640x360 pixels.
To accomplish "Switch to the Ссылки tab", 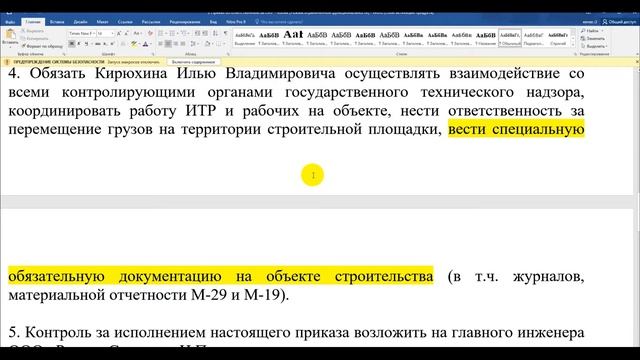I will pyautogui.click(x=125, y=22).
